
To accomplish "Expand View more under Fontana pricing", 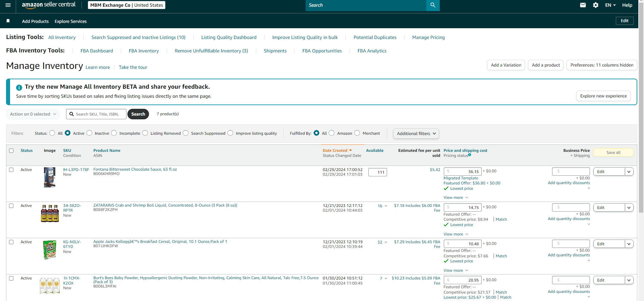I will (x=456, y=198).
